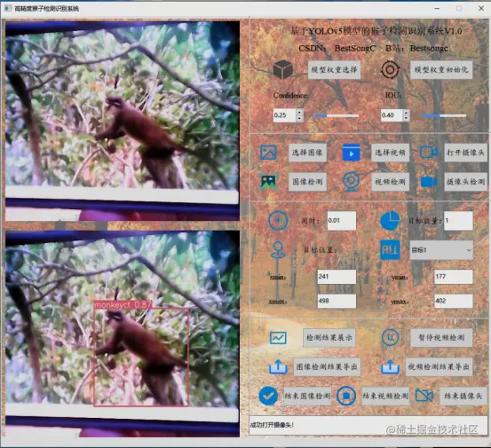Click the monkeyct 0.87 detection label
The height and width of the screenshot is (448, 491).
[x=123, y=304]
